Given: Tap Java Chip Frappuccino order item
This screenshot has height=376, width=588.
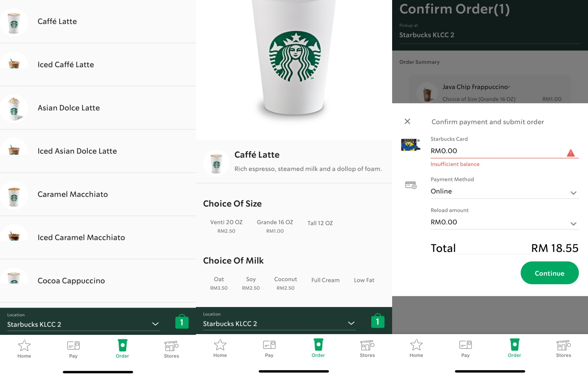Looking at the screenshot, I should pyautogui.click(x=490, y=89).
